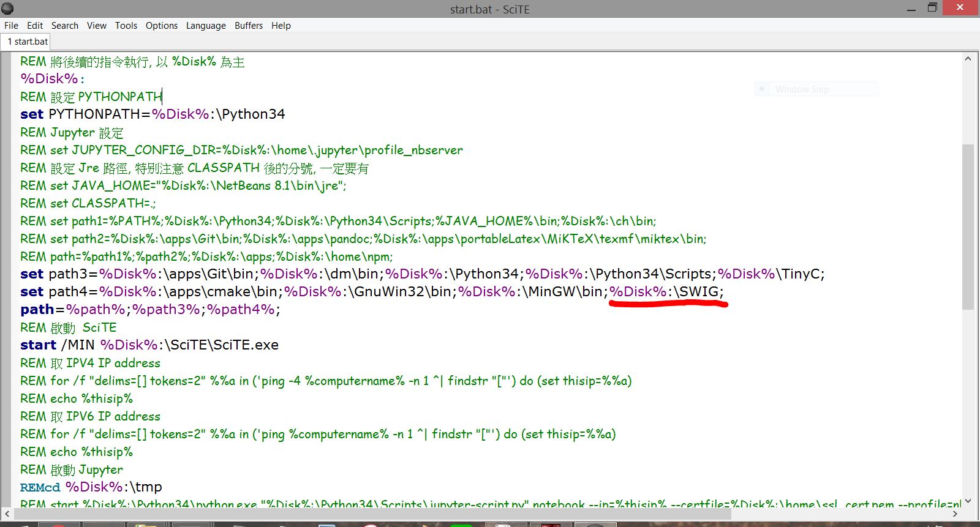
Task: Click the SciTE application icon in title bar
Action: tap(7, 9)
